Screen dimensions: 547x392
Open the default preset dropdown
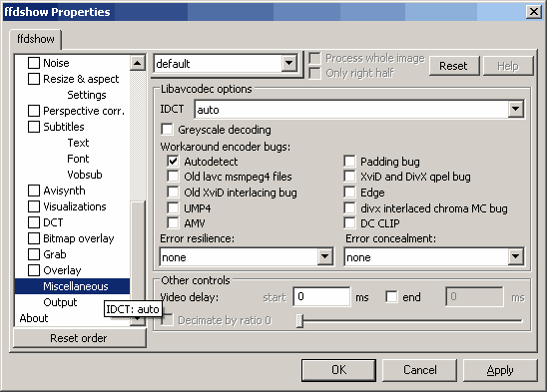(288, 64)
